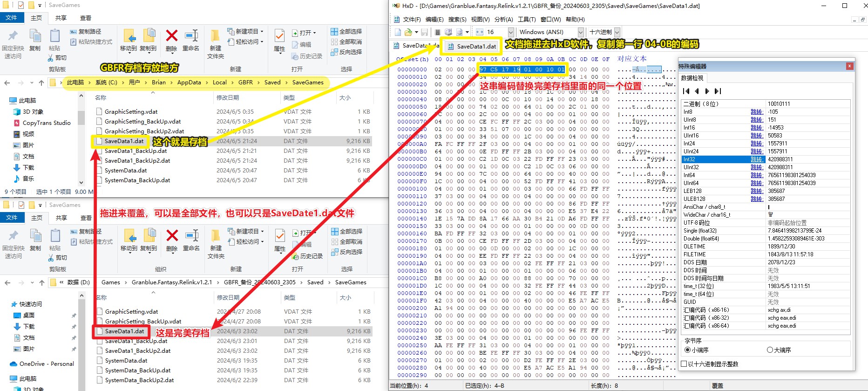Toggle checkmark icon in top Explorer title bar
The width and height of the screenshot is (868, 391).
[x=21, y=5]
